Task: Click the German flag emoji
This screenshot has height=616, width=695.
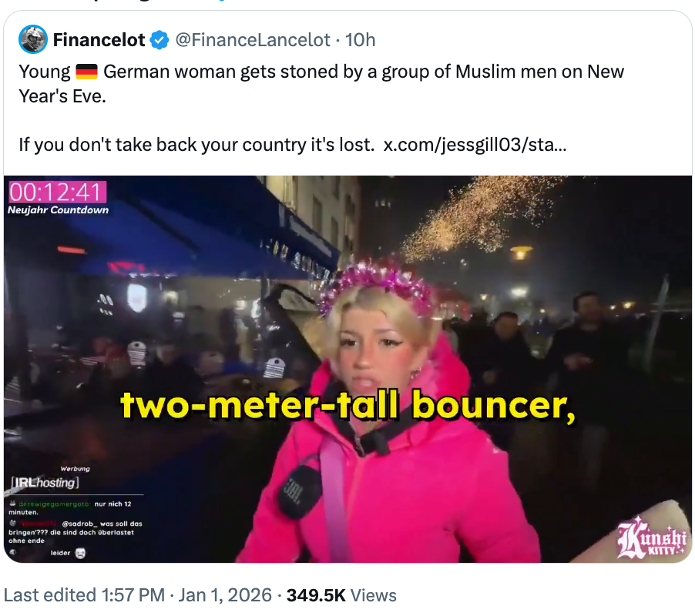Action: (85, 72)
